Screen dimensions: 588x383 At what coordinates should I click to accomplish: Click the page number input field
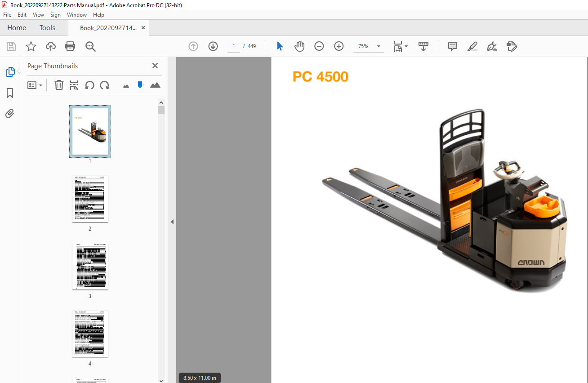click(234, 46)
